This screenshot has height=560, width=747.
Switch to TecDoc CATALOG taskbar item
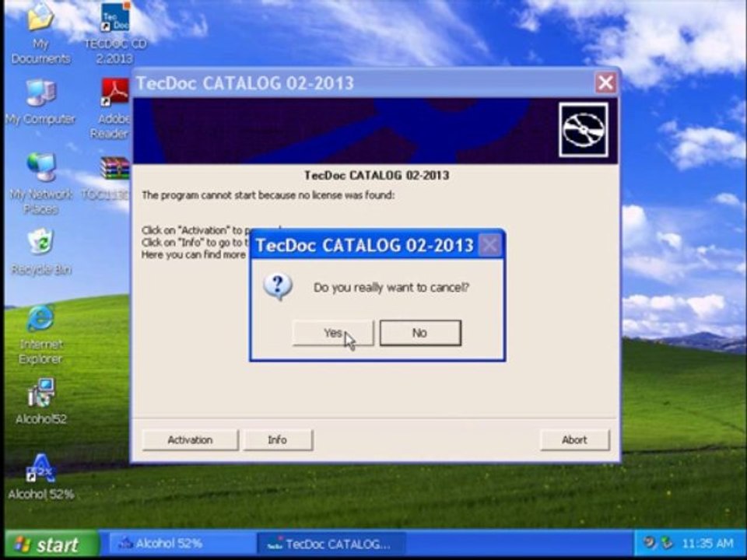click(331, 544)
